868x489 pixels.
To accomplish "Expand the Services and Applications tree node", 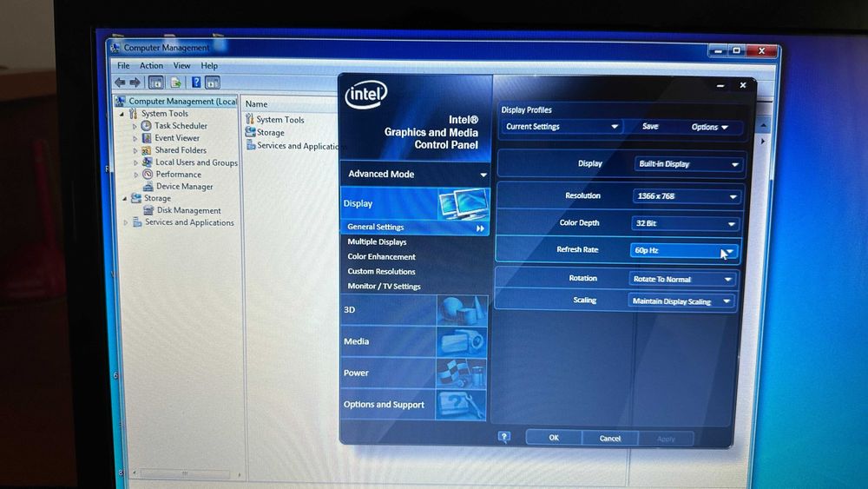I will [x=126, y=222].
